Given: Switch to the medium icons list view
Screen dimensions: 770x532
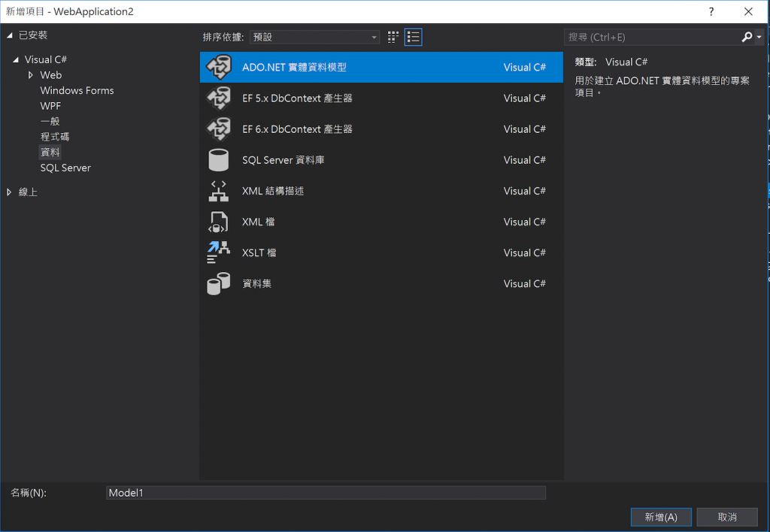Looking at the screenshot, I should click(x=414, y=38).
